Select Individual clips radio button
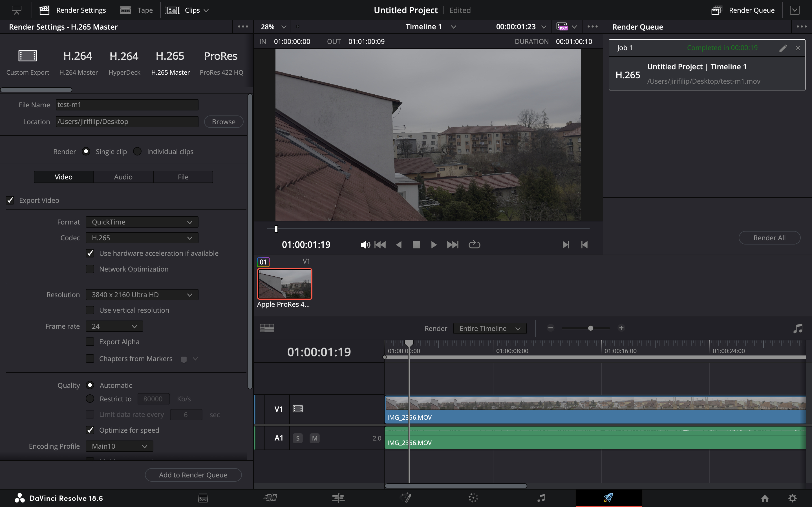The width and height of the screenshot is (812, 507). click(137, 152)
